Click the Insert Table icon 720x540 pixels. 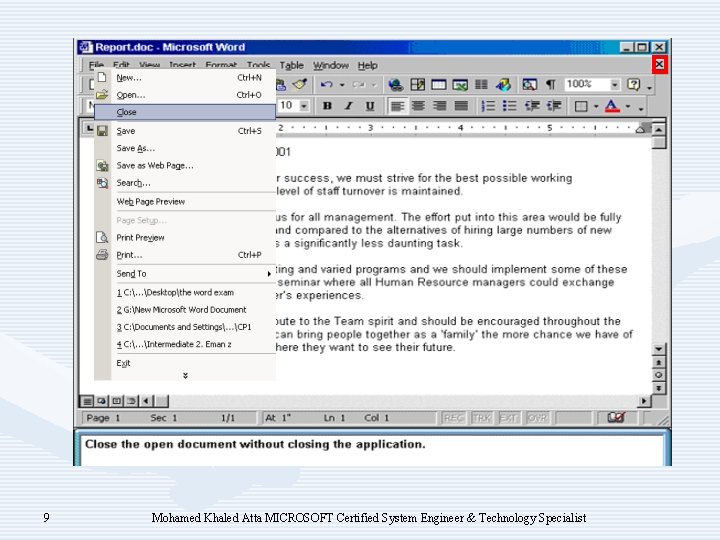(x=439, y=84)
